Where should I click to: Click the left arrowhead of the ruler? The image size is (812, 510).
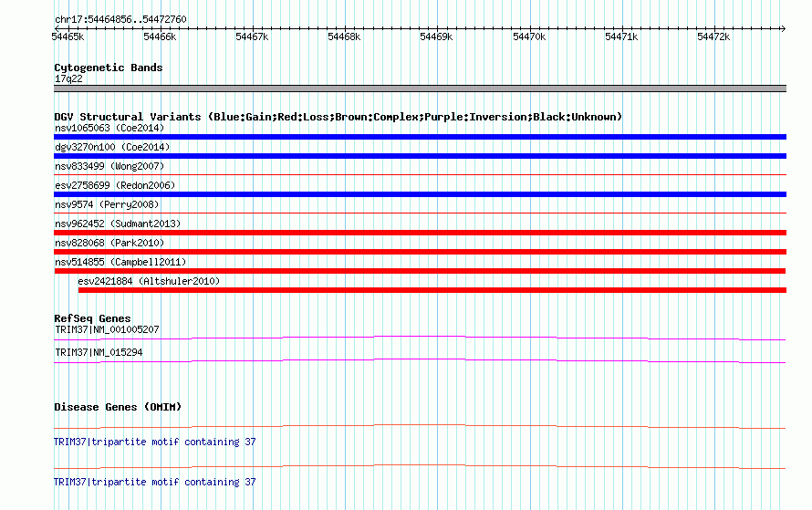point(57,28)
